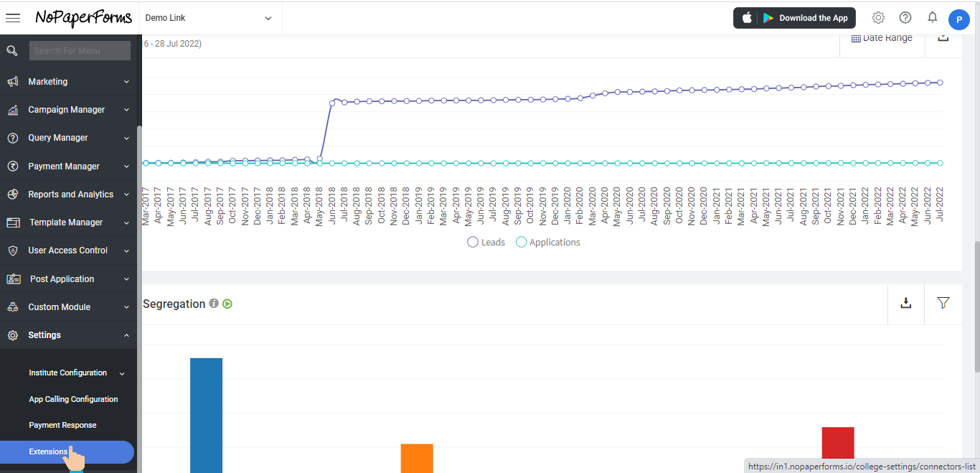This screenshot has width=980, height=473.
Task: Click the Download the App button
Action: pyautogui.click(x=795, y=18)
